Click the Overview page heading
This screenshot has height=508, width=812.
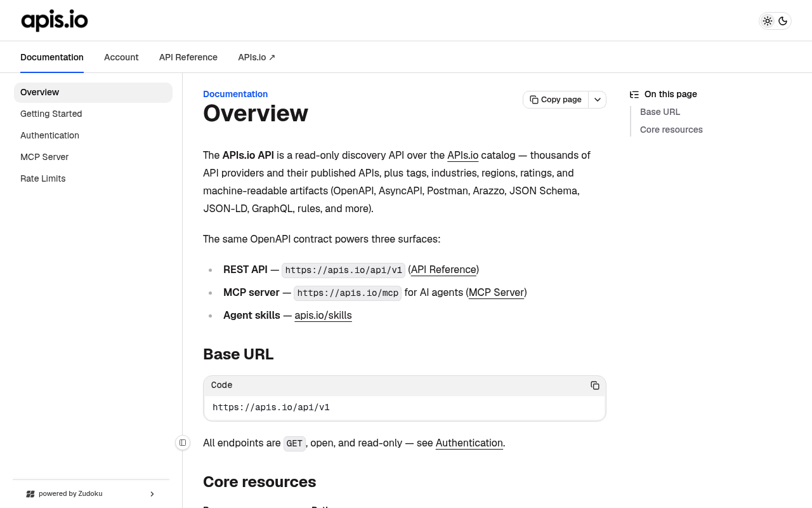(256, 113)
